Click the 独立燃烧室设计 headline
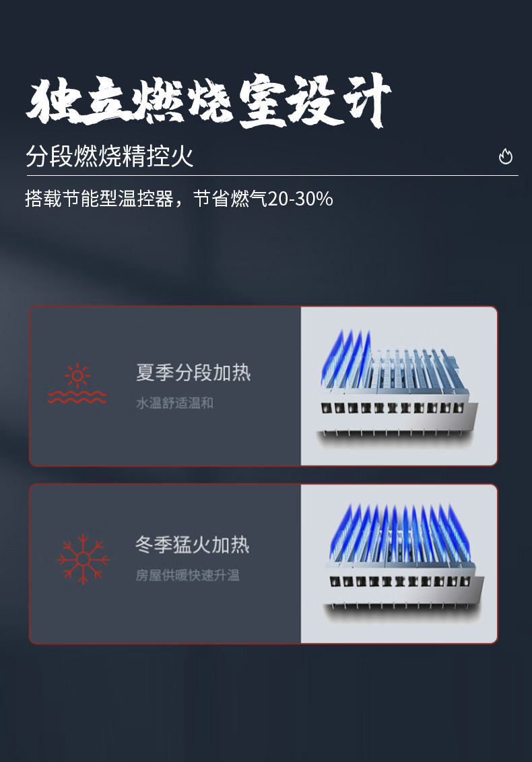The height and width of the screenshot is (762, 532). (209, 100)
